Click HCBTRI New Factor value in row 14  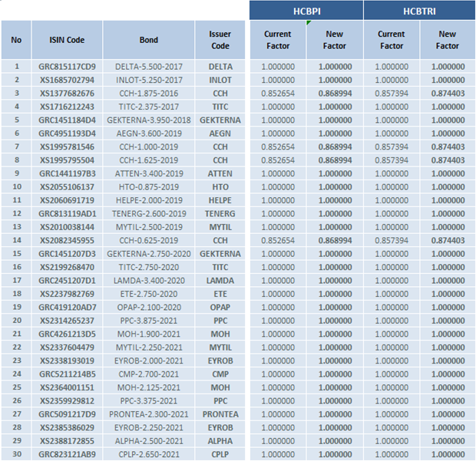pyautogui.click(x=448, y=240)
